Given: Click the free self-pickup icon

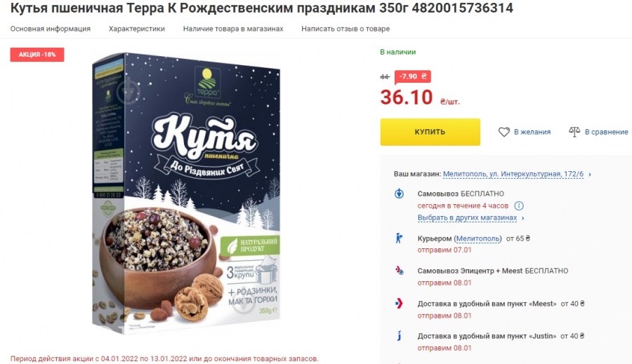Looking at the screenshot, I should [x=399, y=194].
